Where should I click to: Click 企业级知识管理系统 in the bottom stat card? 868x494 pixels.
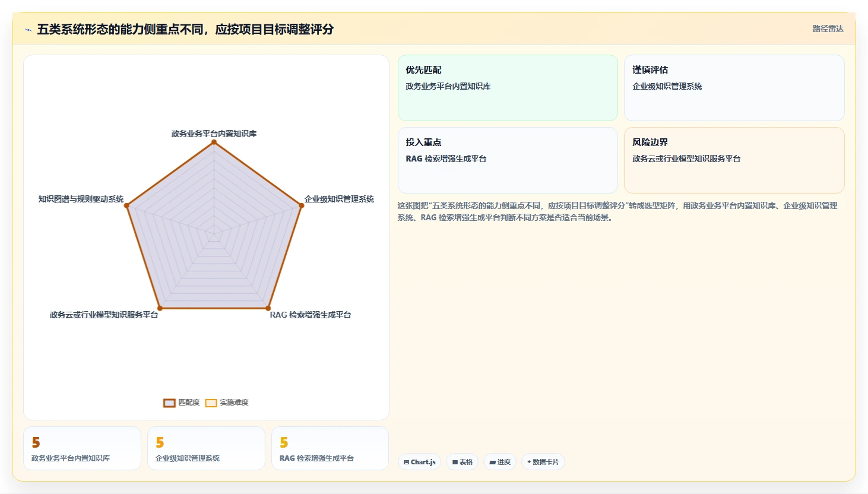[x=188, y=458]
